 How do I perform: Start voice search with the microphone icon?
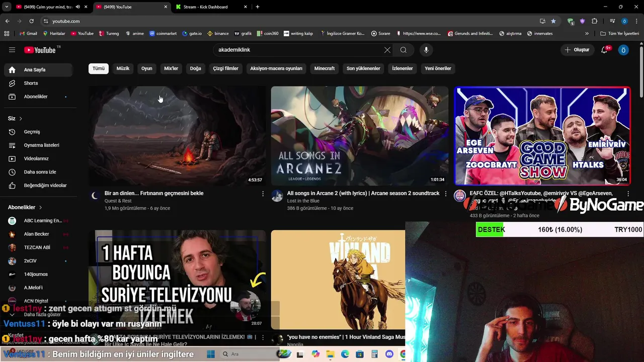click(x=426, y=50)
